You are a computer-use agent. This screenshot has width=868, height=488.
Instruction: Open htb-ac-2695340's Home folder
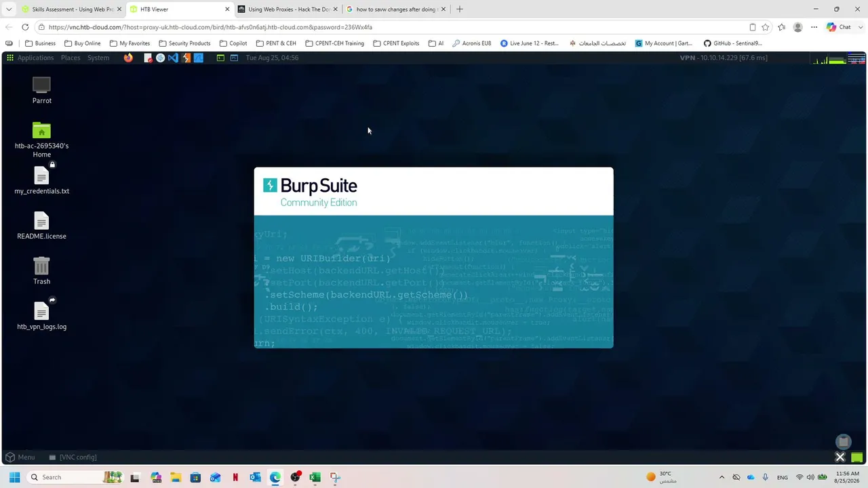click(41, 140)
